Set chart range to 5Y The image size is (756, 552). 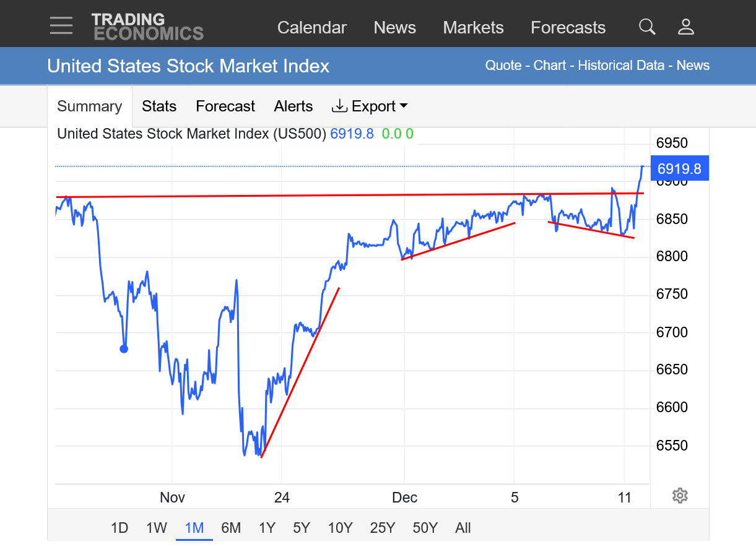click(302, 528)
